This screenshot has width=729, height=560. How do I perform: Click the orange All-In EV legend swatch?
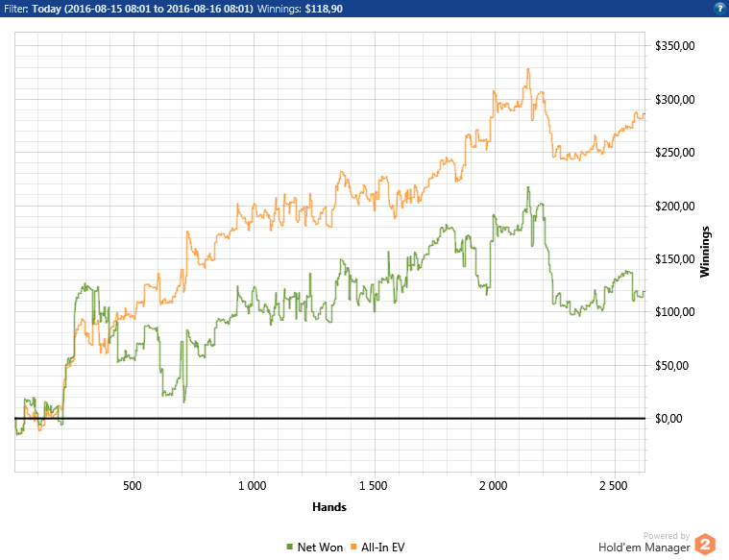353,547
